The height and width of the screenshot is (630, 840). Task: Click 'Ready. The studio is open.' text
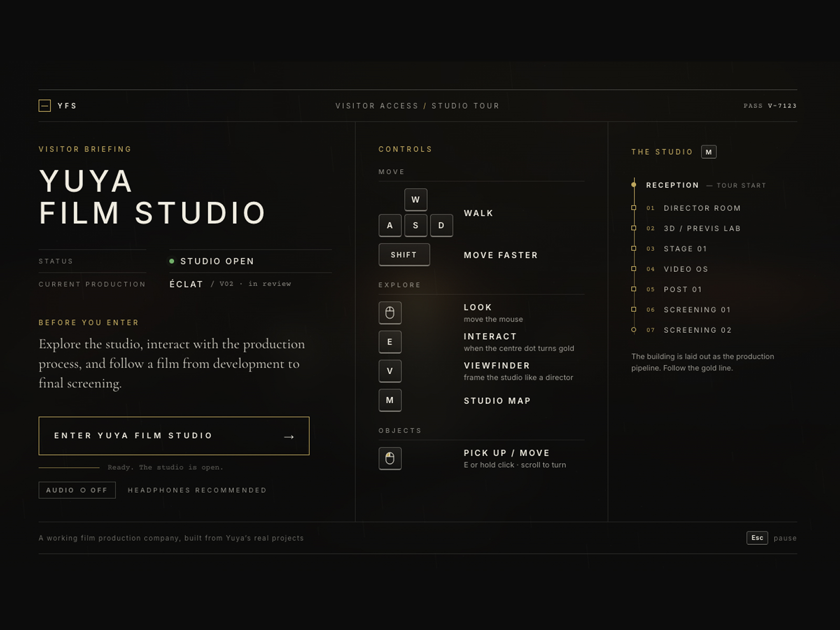(x=165, y=467)
